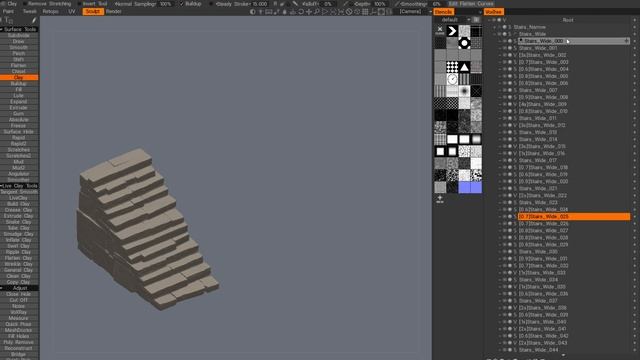Click the rotate arrow icon in view toolbar
Image resolution: width=640 pixels, height=360 pixels.
[301, 12]
